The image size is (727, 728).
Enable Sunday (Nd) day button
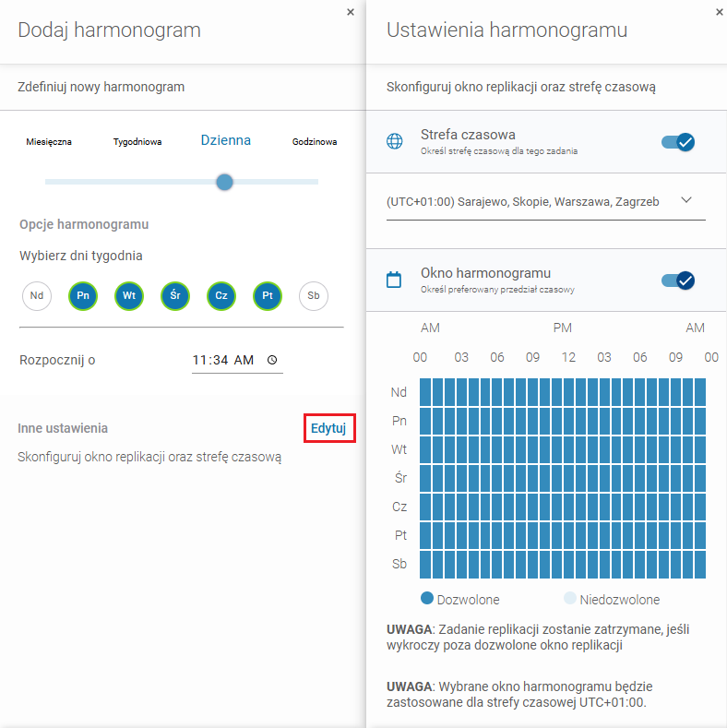tap(37, 296)
